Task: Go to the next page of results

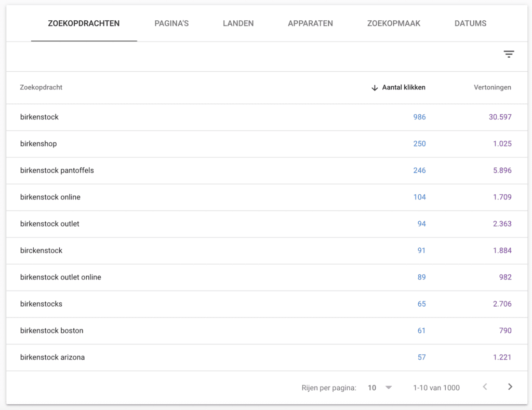Action: (510, 387)
